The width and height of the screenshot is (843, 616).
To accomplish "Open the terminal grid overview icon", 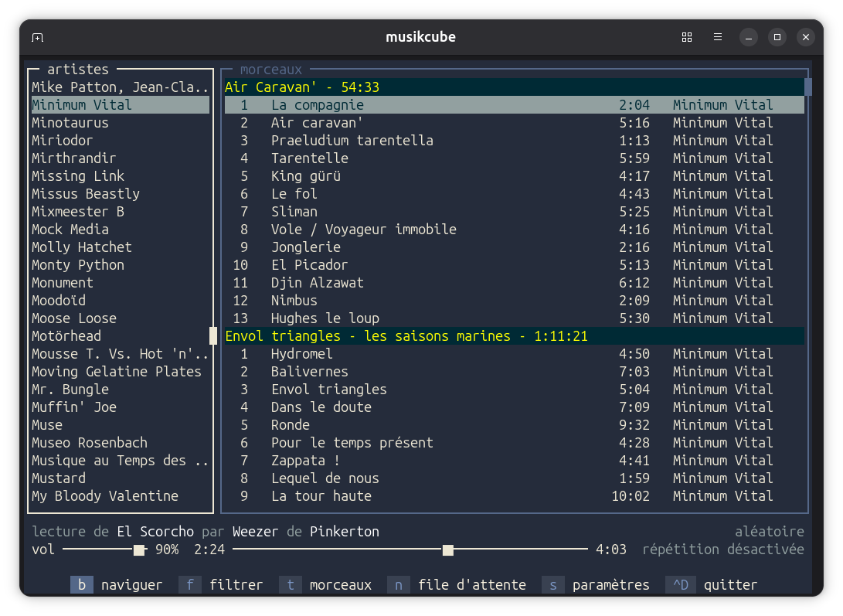I will coord(686,37).
